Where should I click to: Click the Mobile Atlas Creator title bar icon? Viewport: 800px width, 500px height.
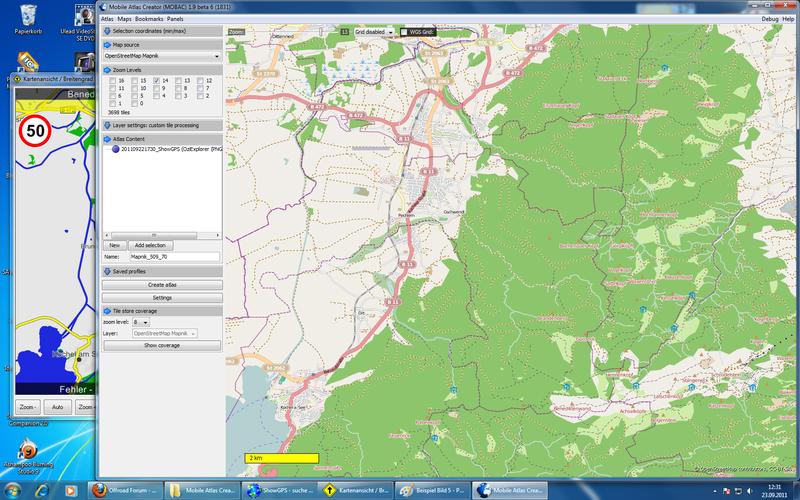click(x=103, y=7)
